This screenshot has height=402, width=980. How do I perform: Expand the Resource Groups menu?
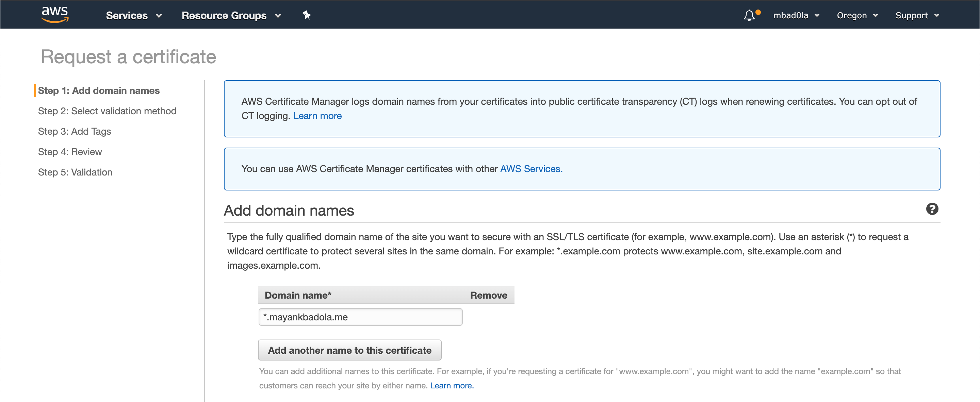[x=231, y=16]
